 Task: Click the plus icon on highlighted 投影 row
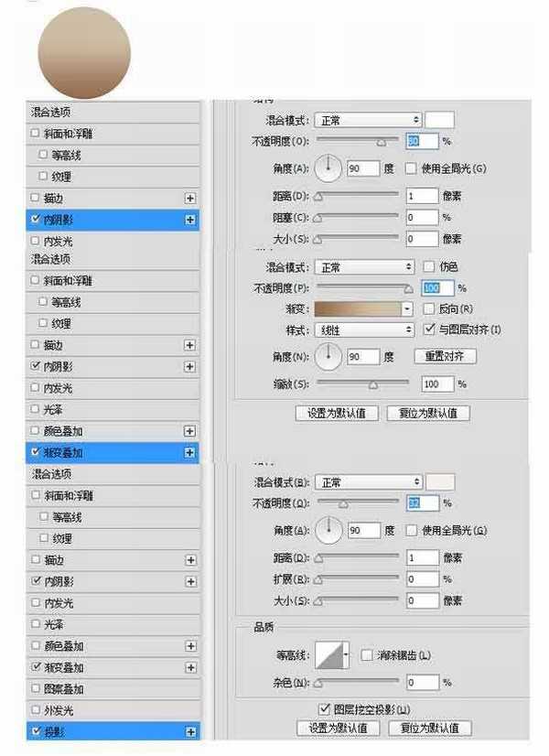click(x=190, y=731)
